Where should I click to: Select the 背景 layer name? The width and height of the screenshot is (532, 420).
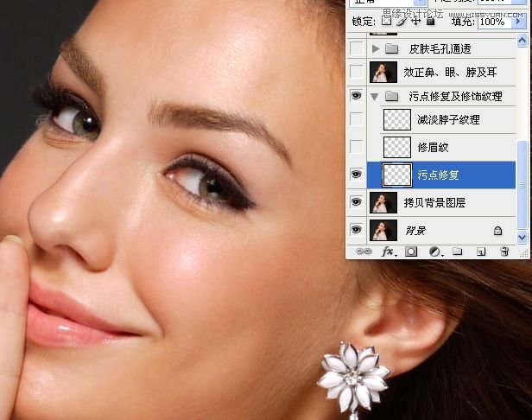point(415,231)
